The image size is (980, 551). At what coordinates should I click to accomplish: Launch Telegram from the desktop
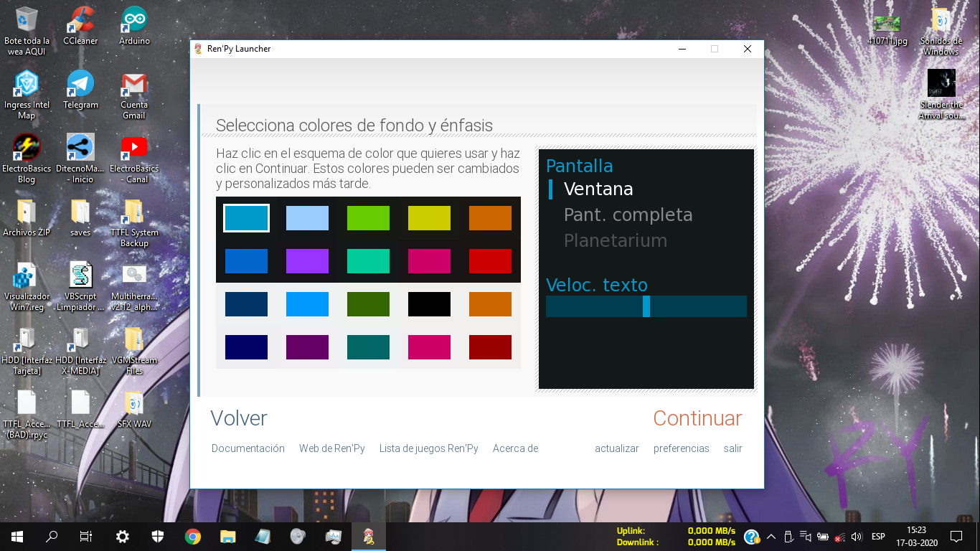[x=80, y=85]
